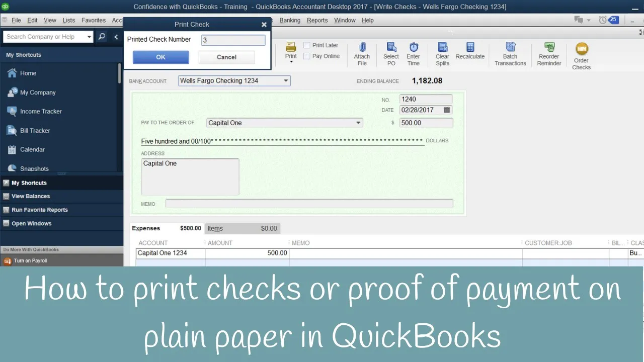This screenshot has width=644, height=362.
Task: Collapse the left icon bar arrow
Action: (116, 37)
